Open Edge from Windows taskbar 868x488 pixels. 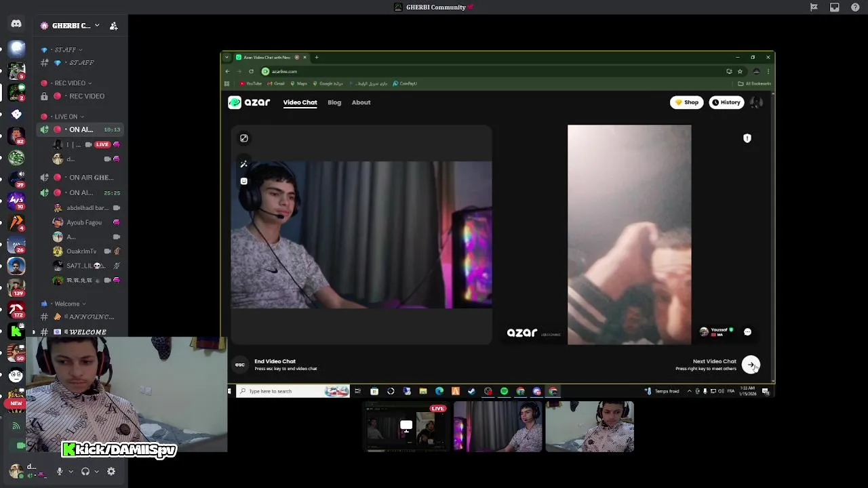point(439,391)
